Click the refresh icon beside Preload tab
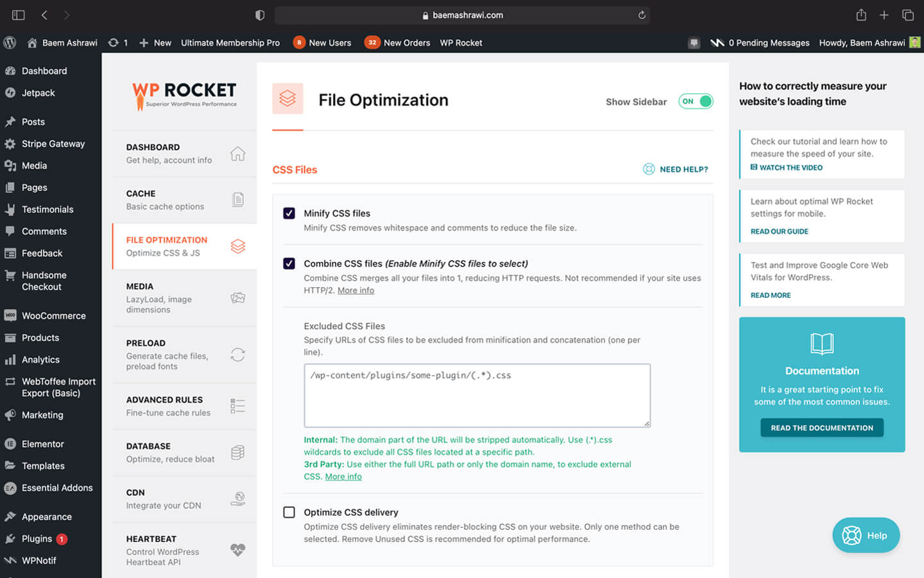 point(238,355)
